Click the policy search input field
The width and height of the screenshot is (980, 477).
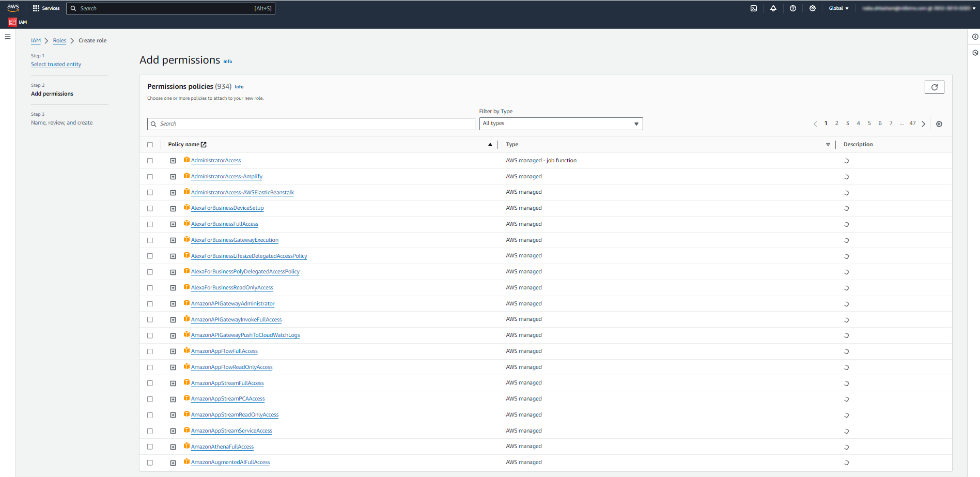[311, 124]
